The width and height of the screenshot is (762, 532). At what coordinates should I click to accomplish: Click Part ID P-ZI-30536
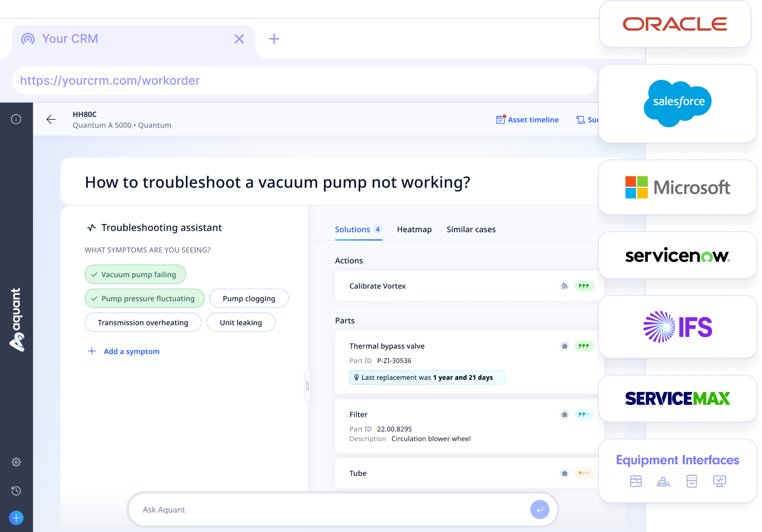coord(380,361)
